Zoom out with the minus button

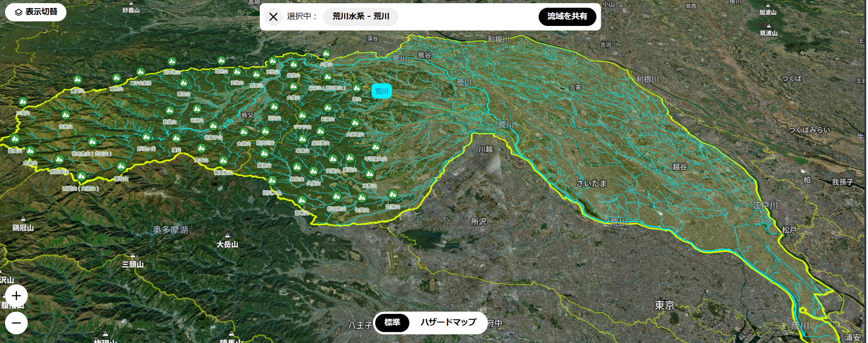click(x=16, y=323)
